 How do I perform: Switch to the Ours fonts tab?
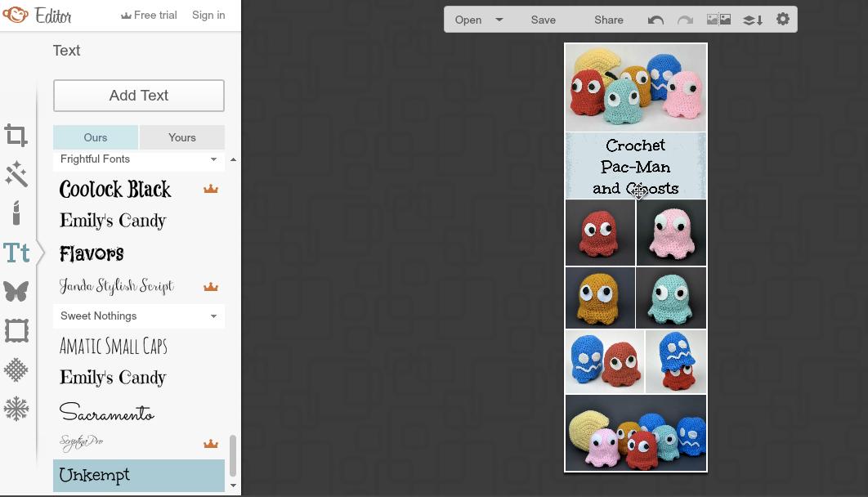tap(95, 137)
